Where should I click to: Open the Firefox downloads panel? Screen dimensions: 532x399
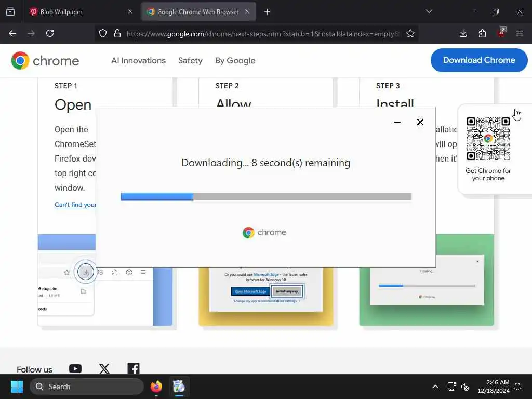[463, 33]
